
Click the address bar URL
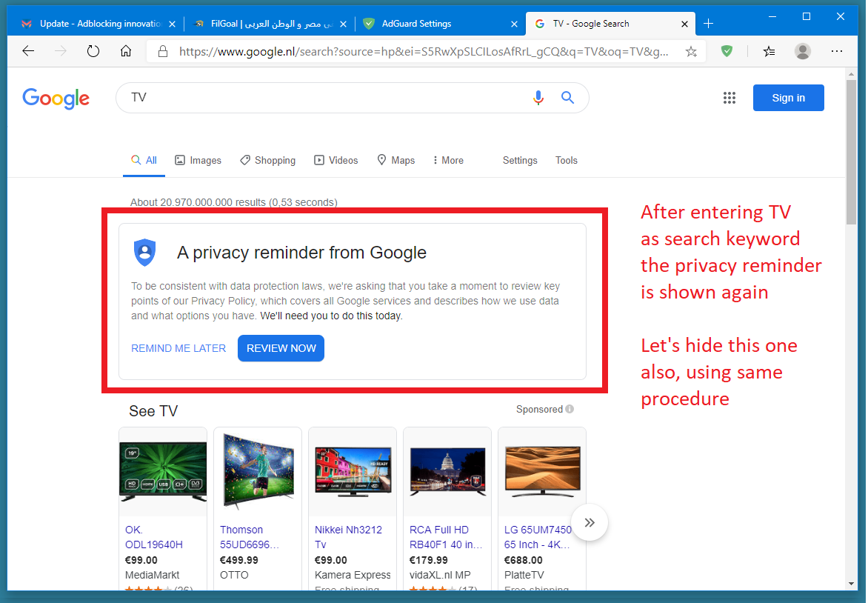[424, 52]
